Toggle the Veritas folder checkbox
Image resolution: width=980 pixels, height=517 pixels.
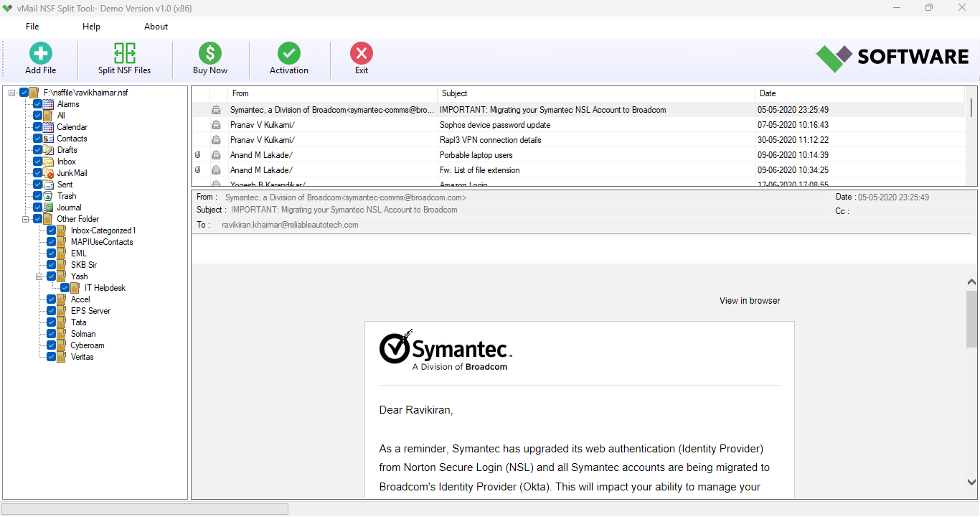click(x=52, y=357)
